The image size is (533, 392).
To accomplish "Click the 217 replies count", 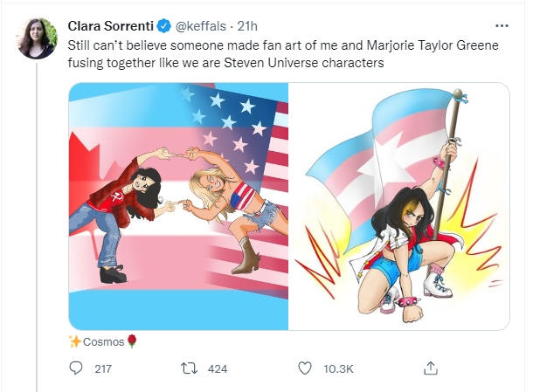I will pyautogui.click(x=104, y=369).
